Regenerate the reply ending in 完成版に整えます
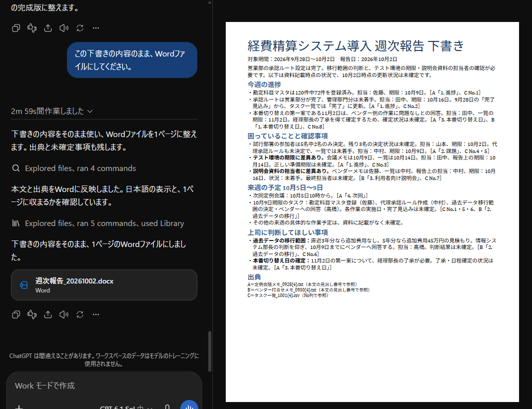The image size is (532, 409). [80, 28]
